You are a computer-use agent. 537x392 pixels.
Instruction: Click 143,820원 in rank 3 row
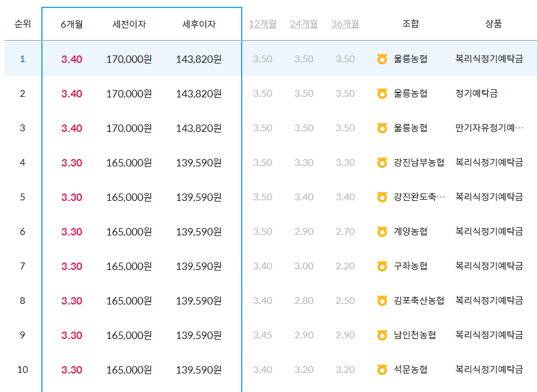[199, 128]
